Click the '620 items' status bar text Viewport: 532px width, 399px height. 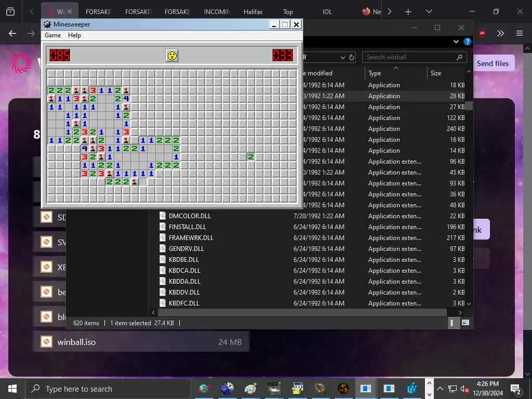[86, 323]
